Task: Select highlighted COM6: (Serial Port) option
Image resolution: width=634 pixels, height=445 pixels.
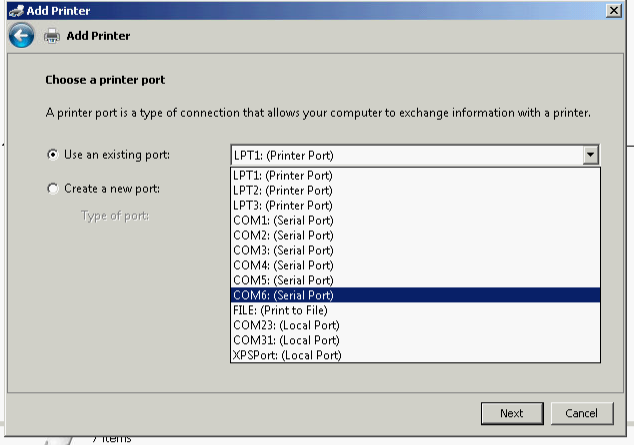Action: 283,295
